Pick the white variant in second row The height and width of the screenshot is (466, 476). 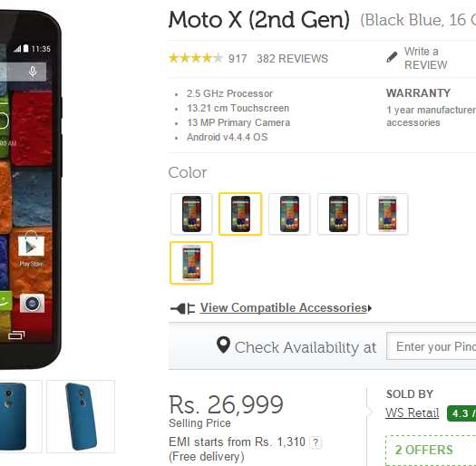click(x=191, y=263)
